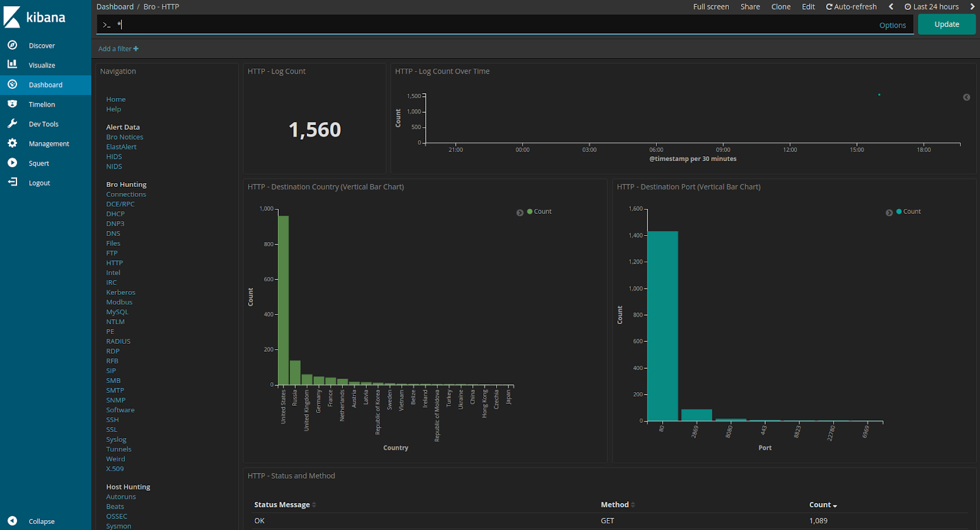Viewport: 980px width, 530px height.
Task: Toggle legend on Log Count Over Time chart
Action: pos(967,97)
